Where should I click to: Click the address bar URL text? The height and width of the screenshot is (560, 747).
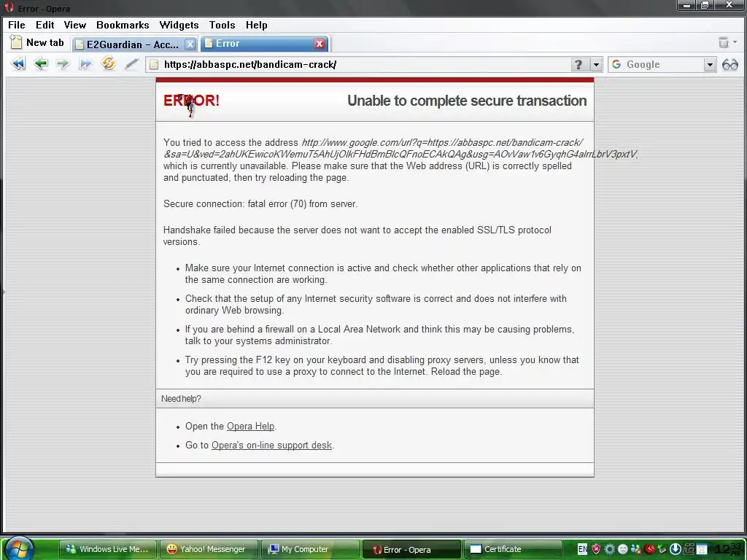pyautogui.click(x=250, y=65)
